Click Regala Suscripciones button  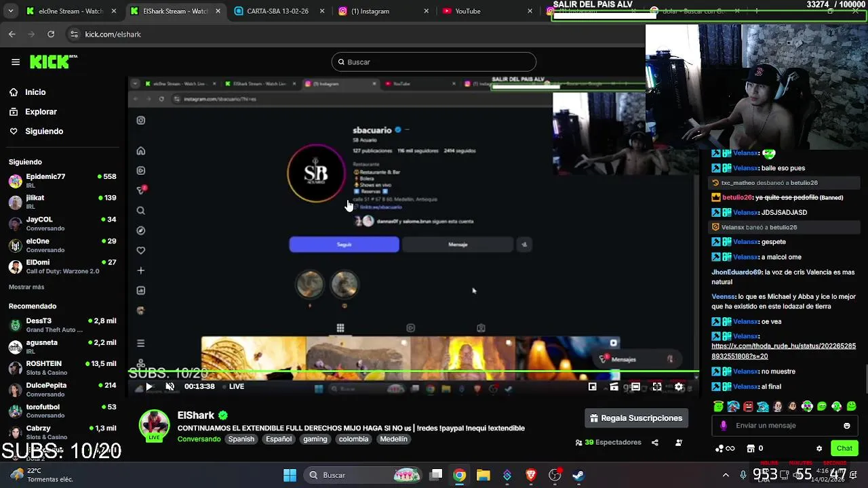(x=636, y=418)
